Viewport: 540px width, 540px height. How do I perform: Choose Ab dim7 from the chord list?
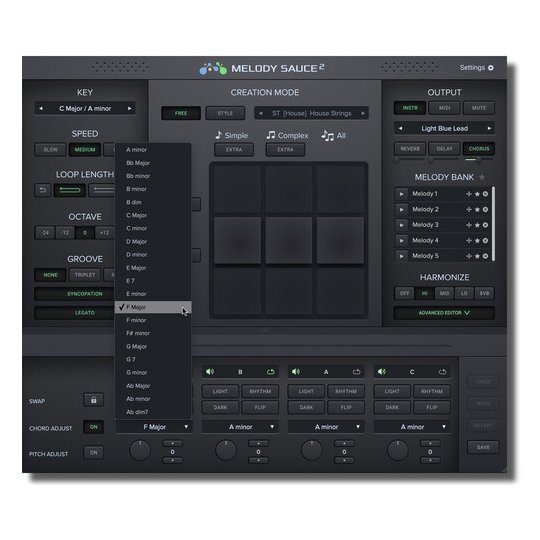coord(153,412)
